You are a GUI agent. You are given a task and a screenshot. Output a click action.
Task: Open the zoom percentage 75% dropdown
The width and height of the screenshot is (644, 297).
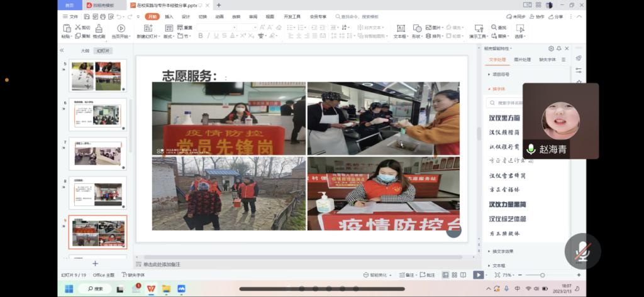[507, 275]
